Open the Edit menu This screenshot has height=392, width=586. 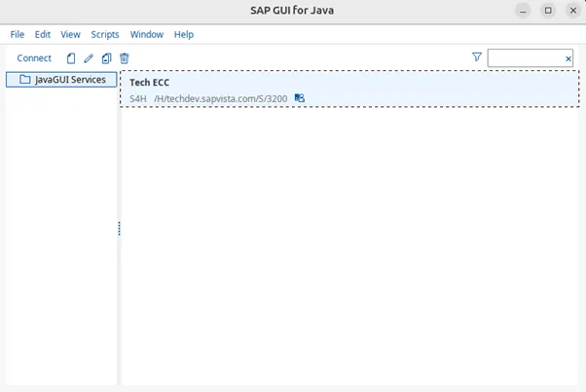[43, 35]
